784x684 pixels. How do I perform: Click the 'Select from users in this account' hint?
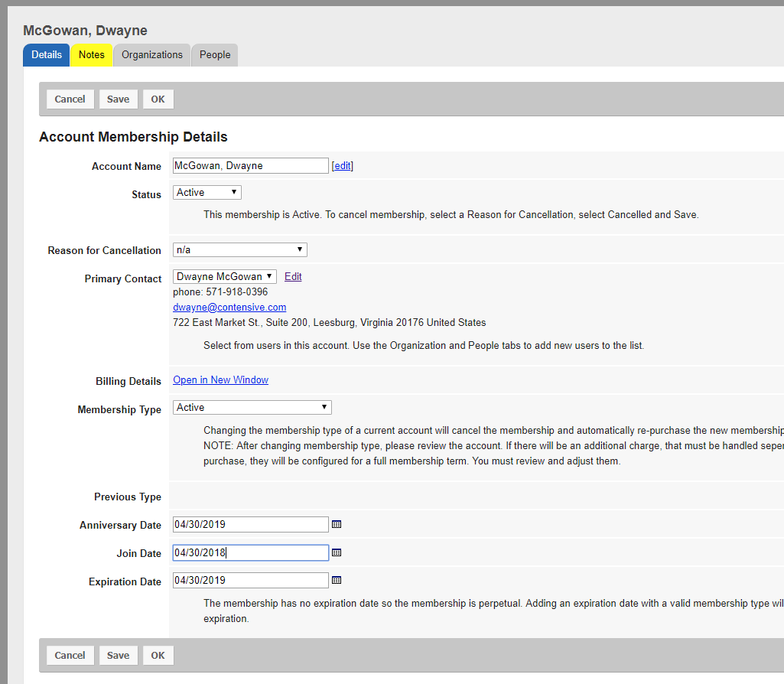[x=424, y=346]
